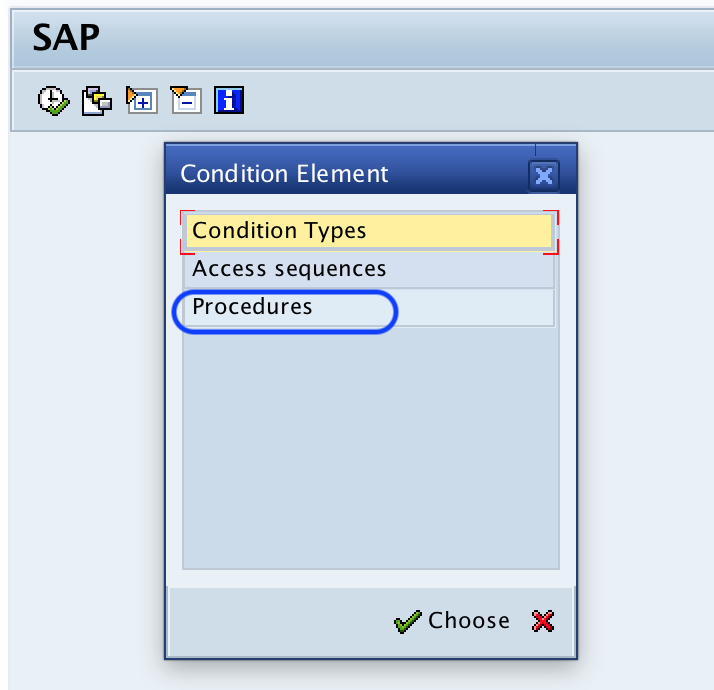
Task: Click the right end of the Procedures row
Action: point(520,307)
